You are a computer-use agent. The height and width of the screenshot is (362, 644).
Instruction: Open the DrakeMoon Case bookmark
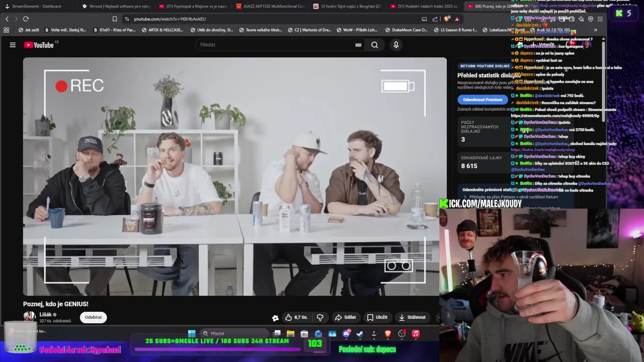pos(406,30)
